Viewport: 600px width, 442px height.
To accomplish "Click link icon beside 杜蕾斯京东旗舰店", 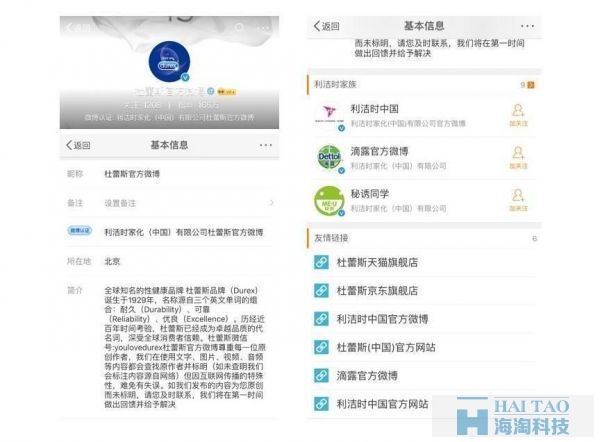I will pos(321,291).
